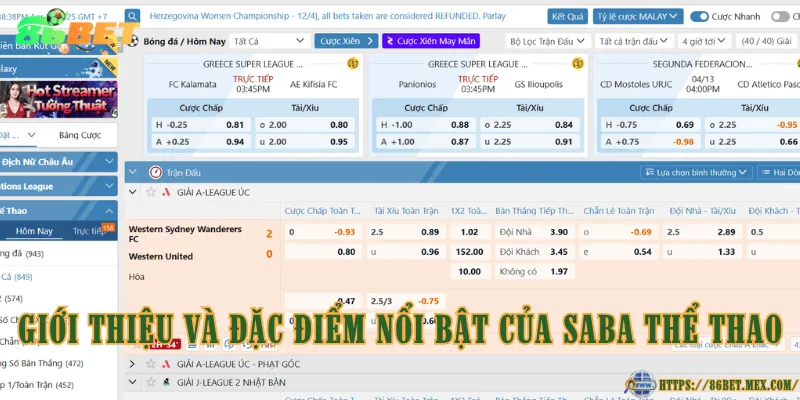The height and width of the screenshot is (400, 800).
Task: Collapse GIẢI A-LEAGUE ÚC league
Action: (133, 192)
